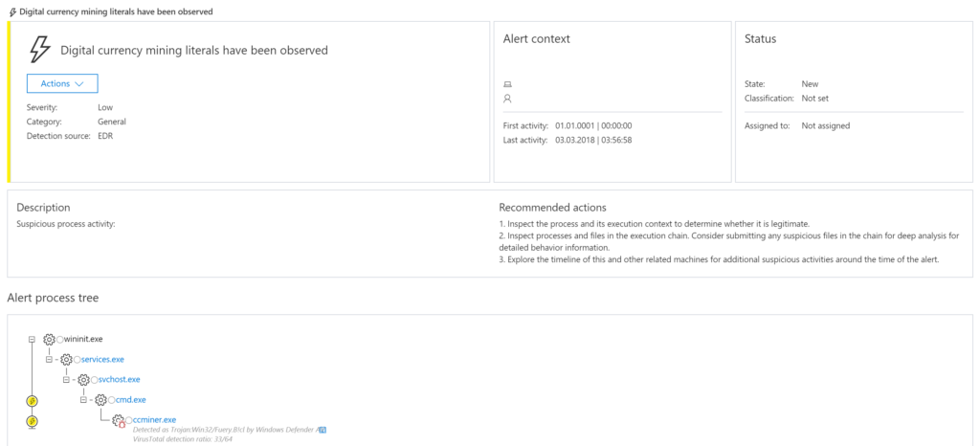Click the lower yellow alert timeline marker
The width and height of the screenshot is (980, 446).
(x=32, y=422)
